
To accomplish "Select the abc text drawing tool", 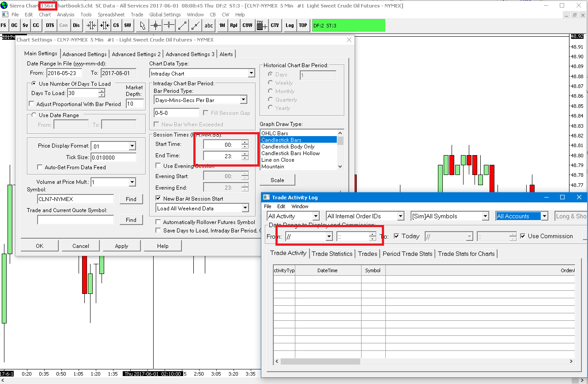I will coord(208,25).
